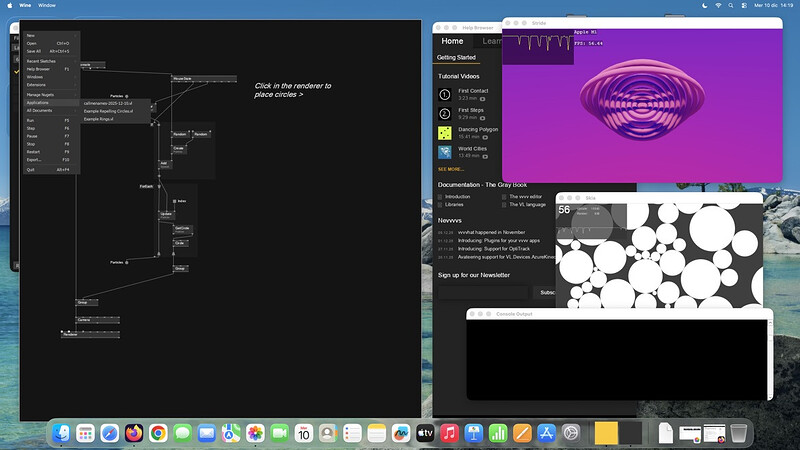800x450 pixels.
Task: Select Export... from the menu
Action: click(x=35, y=160)
